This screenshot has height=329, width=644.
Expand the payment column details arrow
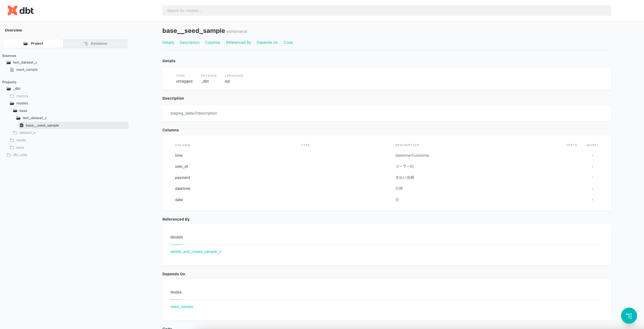click(592, 178)
